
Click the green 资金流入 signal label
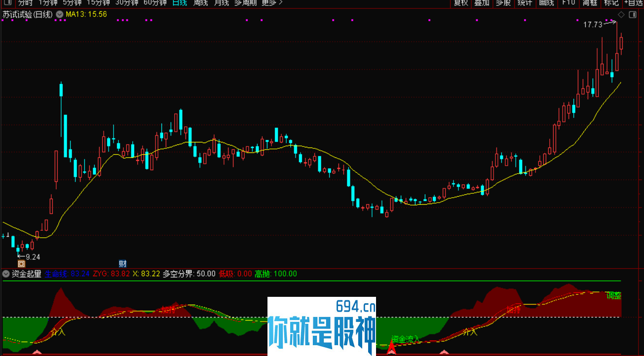click(x=406, y=339)
